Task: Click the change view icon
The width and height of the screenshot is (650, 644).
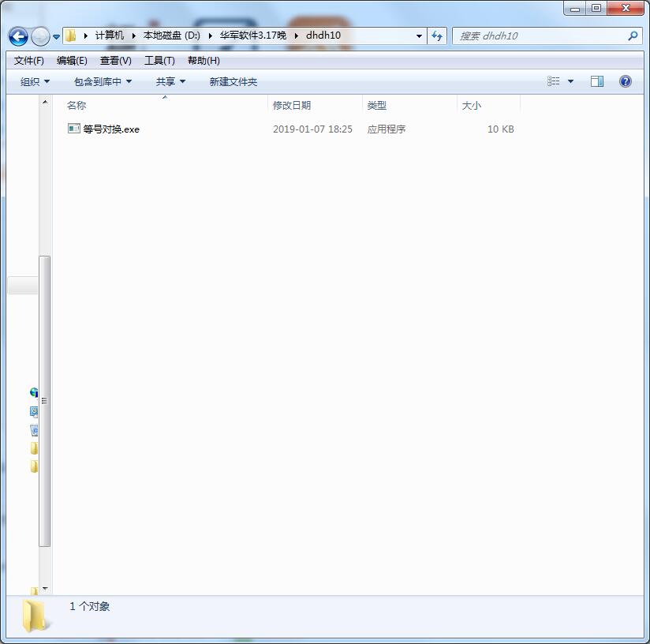Action: [x=554, y=81]
